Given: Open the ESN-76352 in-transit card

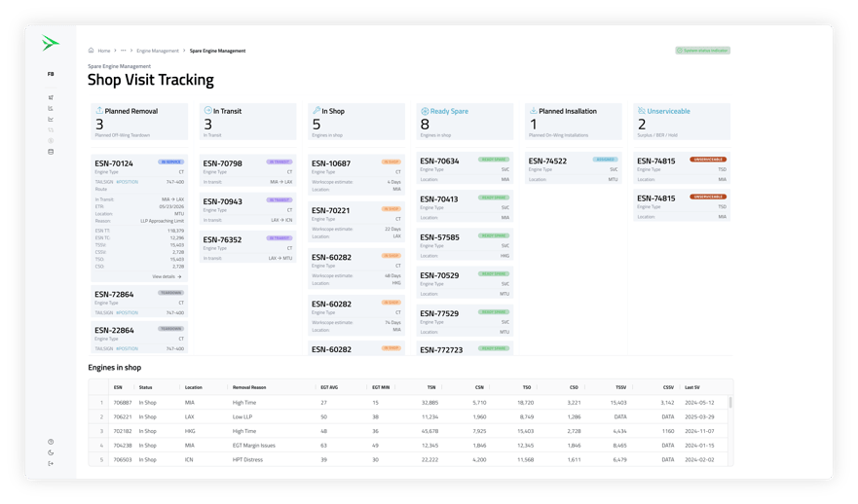Looking at the screenshot, I should tap(248, 247).
